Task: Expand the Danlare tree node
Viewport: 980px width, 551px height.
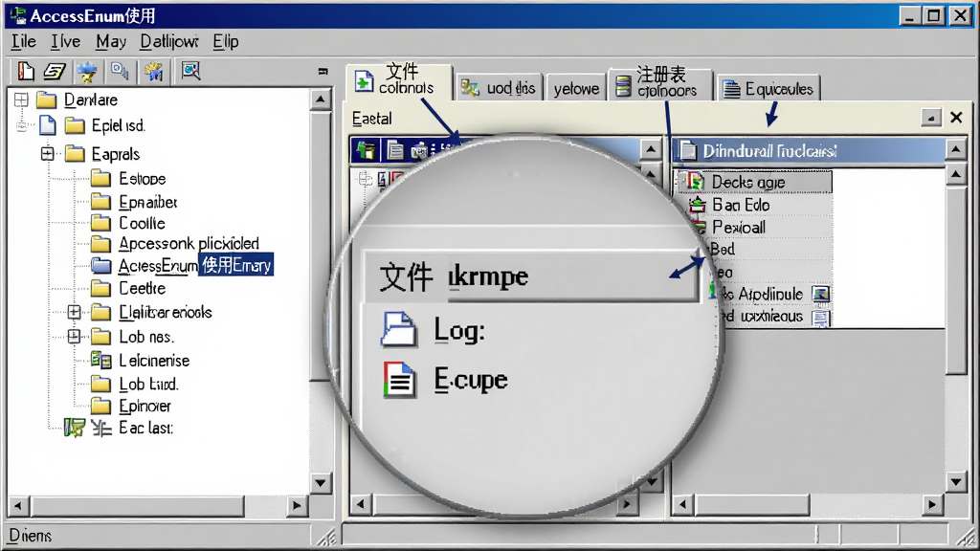Action: pos(21,99)
